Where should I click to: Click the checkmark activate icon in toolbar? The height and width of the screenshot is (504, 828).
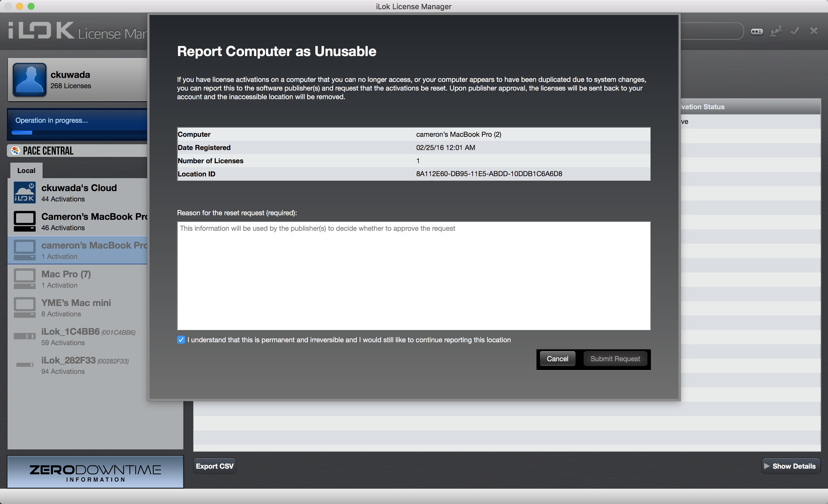click(x=795, y=32)
